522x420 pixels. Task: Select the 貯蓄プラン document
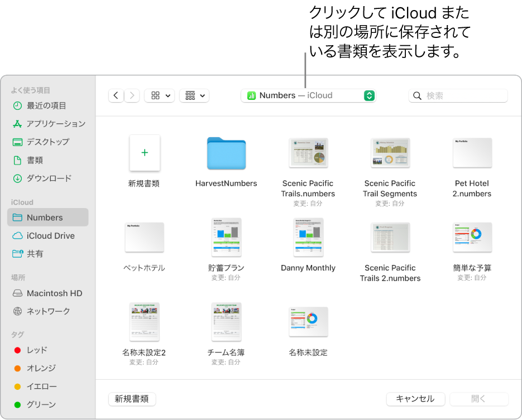pos(226,237)
